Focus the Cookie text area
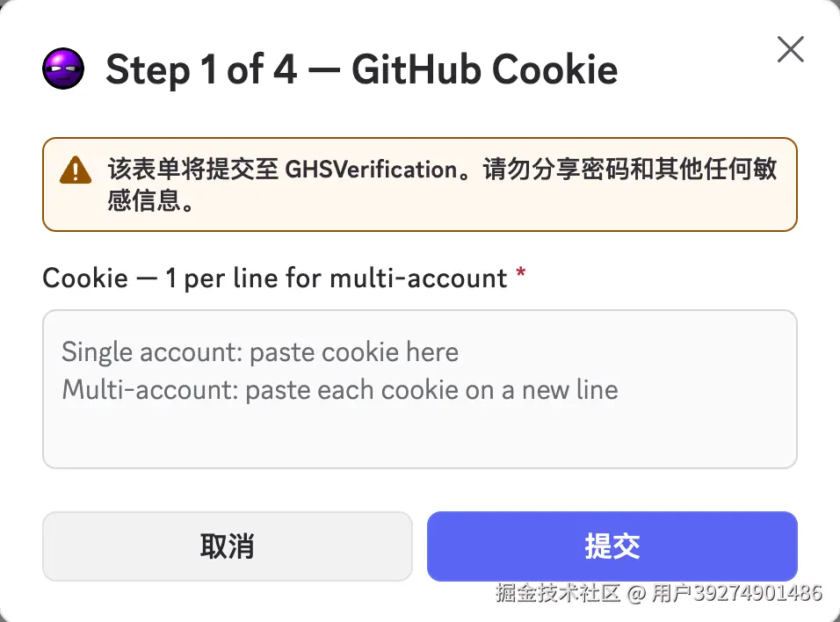The height and width of the screenshot is (622, 840). pyautogui.click(x=419, y=388)
